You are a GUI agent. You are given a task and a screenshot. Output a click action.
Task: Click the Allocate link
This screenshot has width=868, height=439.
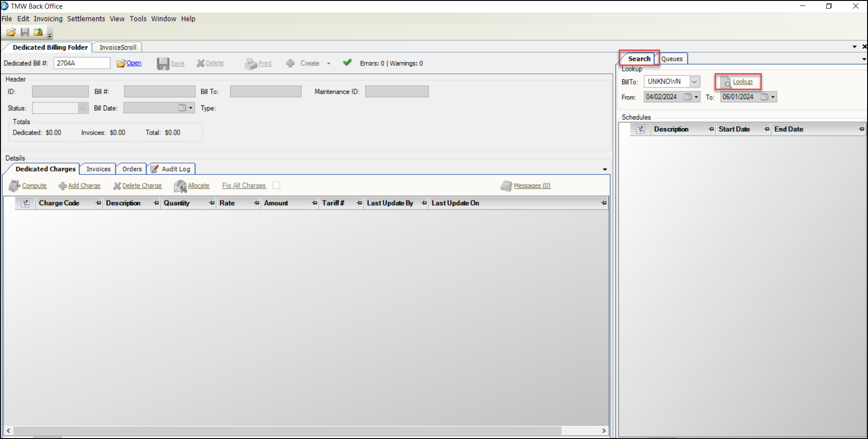[x=199, y=186]
